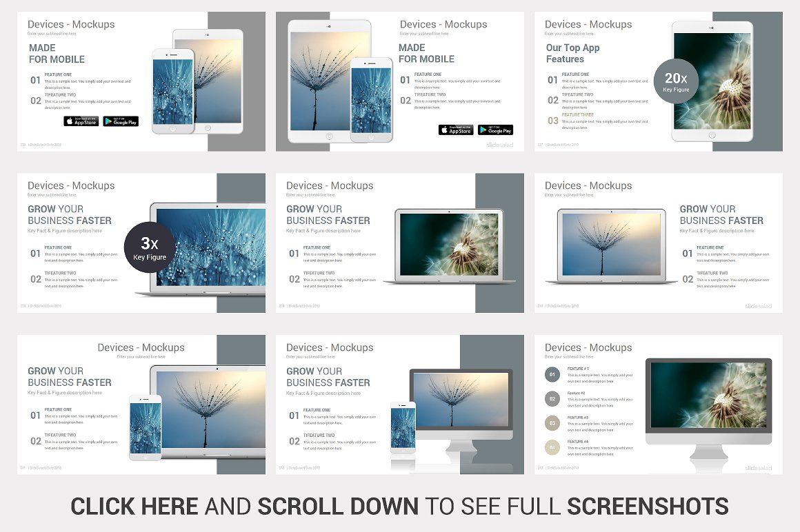
Task: Click the App Store badge beside the overlapping iPhone in top-left slide
Action: (x=81, y=121)
